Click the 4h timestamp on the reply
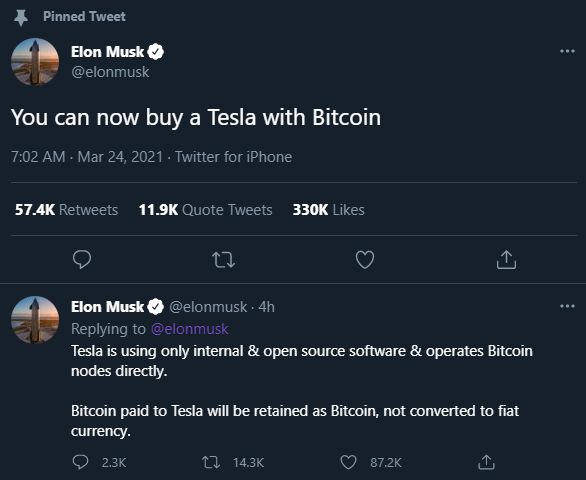Image resolution: width=586 pixels, height=480 pixels. 266,307
